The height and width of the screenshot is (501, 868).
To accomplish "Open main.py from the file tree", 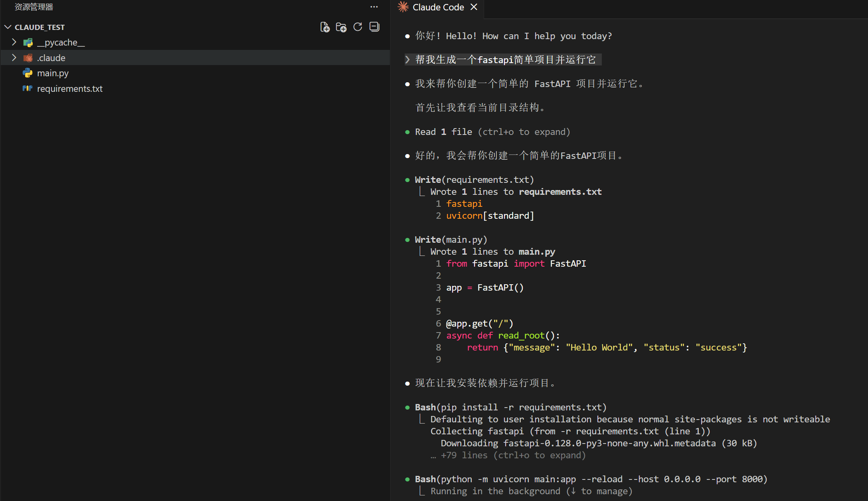I will pos(53,73).
